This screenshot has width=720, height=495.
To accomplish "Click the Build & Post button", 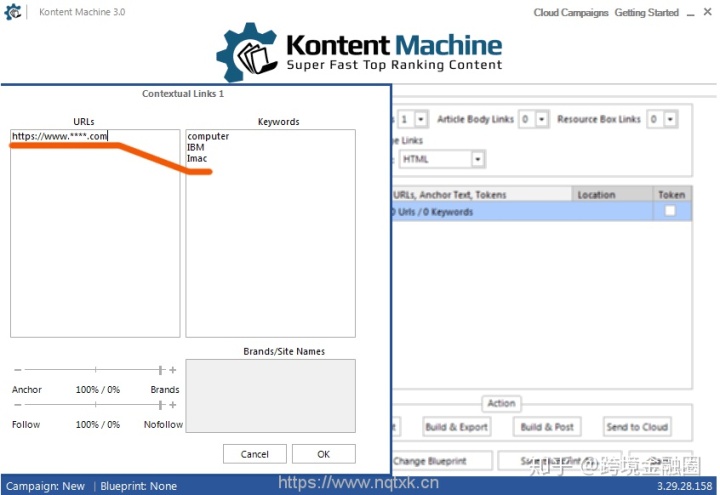I will click(547, 427).
